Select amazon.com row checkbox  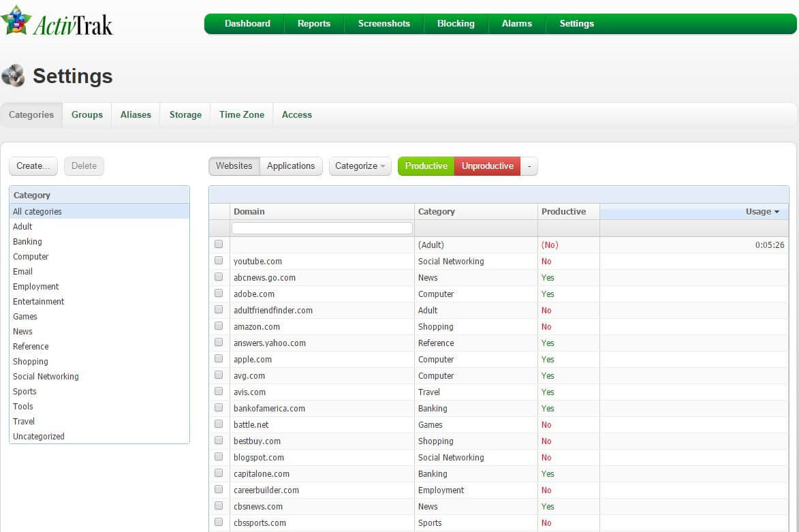coord(219,326)
